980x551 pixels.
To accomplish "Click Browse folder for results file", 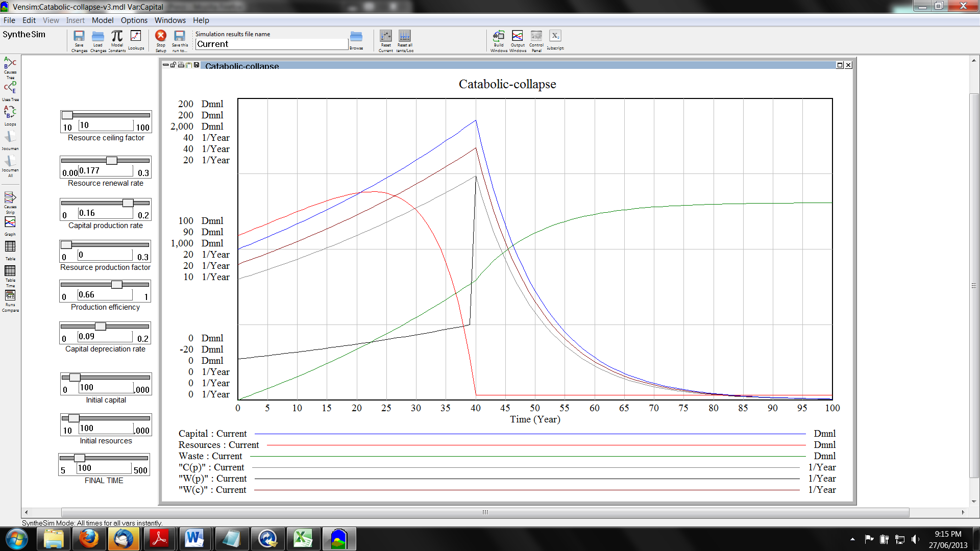I will (x=356, y=37).
